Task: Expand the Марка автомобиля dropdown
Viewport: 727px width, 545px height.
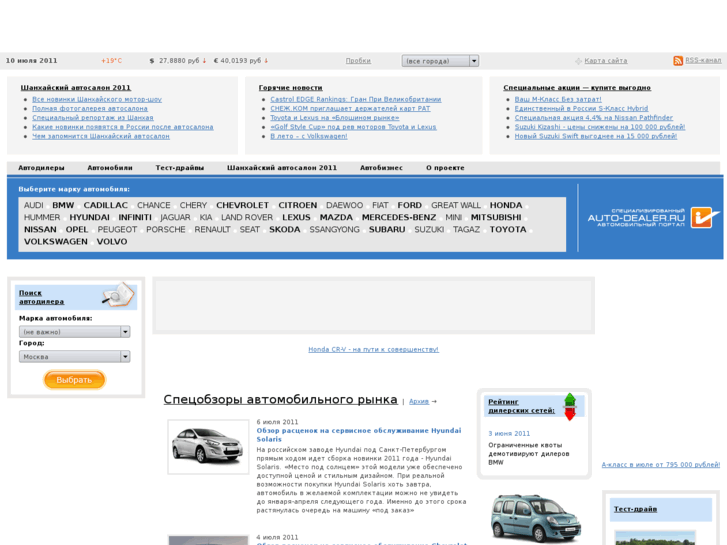Action: [x=74, y=332]
